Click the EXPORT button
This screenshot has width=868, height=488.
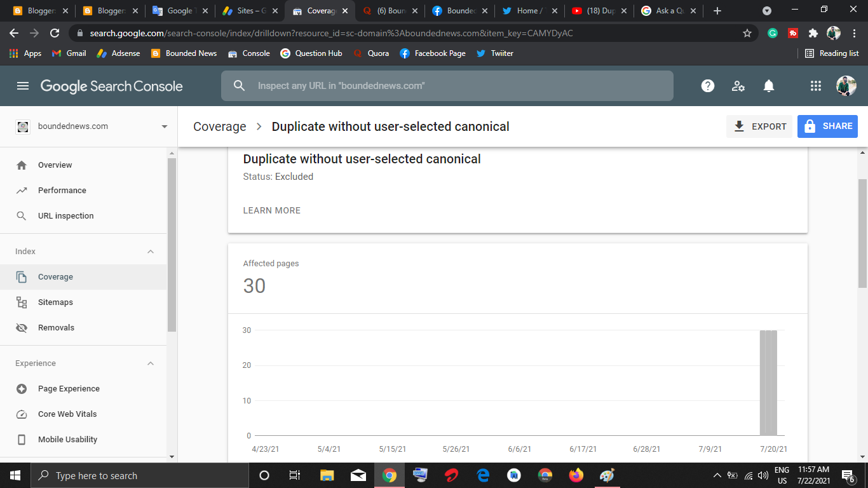[759, 126]
